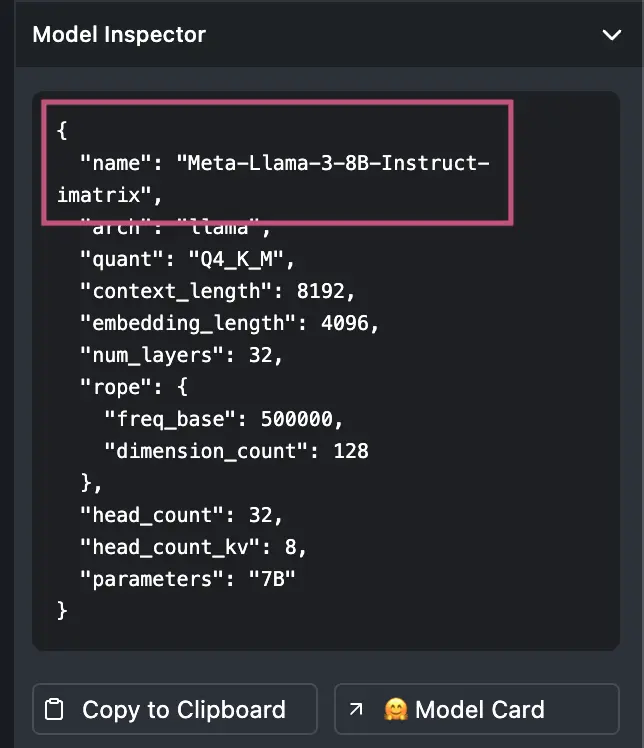Click the external link arrow icon
Viewport: 644px width, 748px height.
point(356,709)
